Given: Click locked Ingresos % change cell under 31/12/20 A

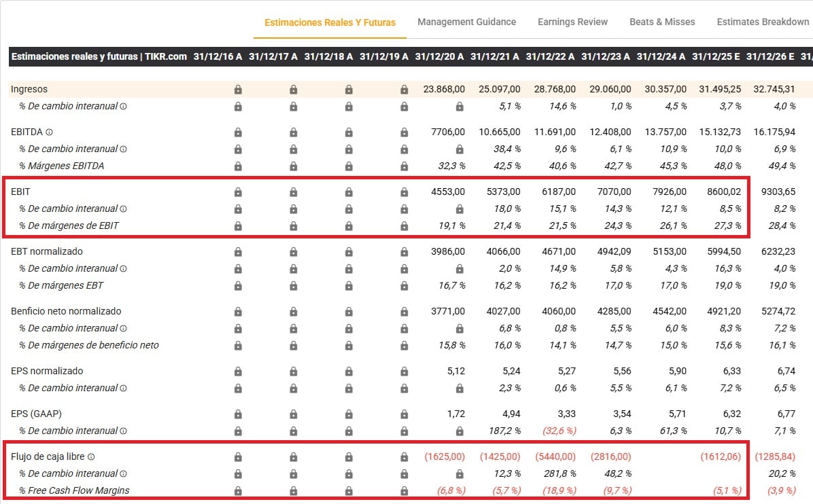Looking at the screenshot, I should [x=460, y=107].
